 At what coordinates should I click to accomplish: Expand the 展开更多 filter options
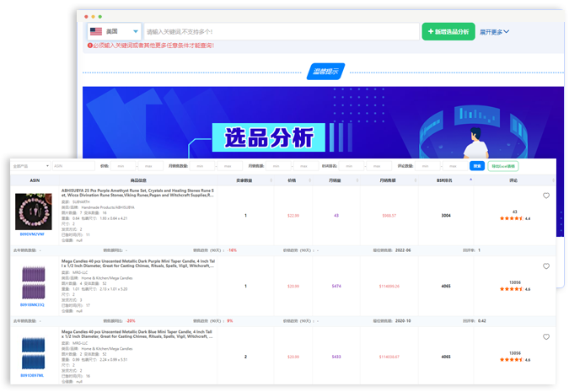[494, 32]
